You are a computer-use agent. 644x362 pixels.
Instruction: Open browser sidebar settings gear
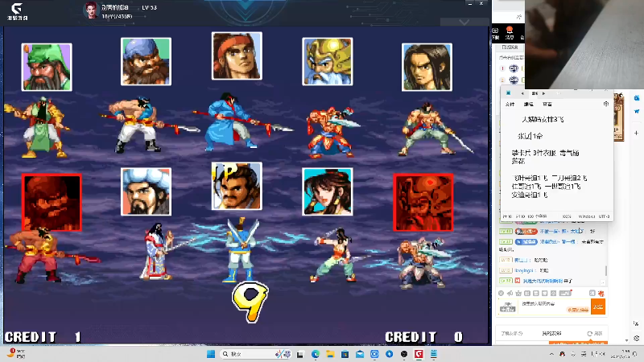pyautogui.click(x=636, y=338)
